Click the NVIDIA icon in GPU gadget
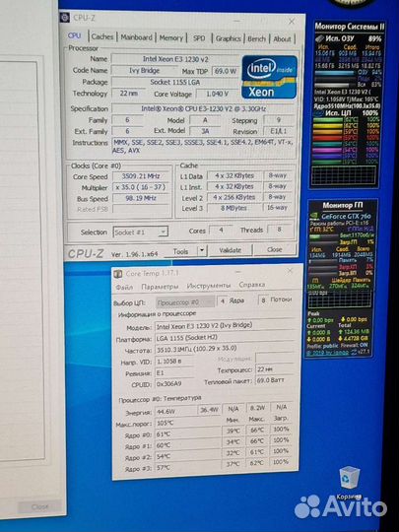This screenshot has width=399, height=532. 314,216
